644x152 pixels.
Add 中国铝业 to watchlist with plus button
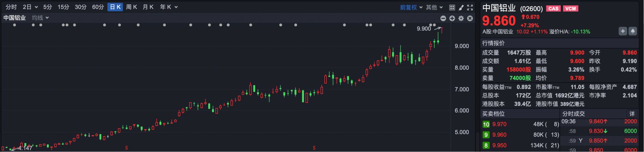click(623, 31)
